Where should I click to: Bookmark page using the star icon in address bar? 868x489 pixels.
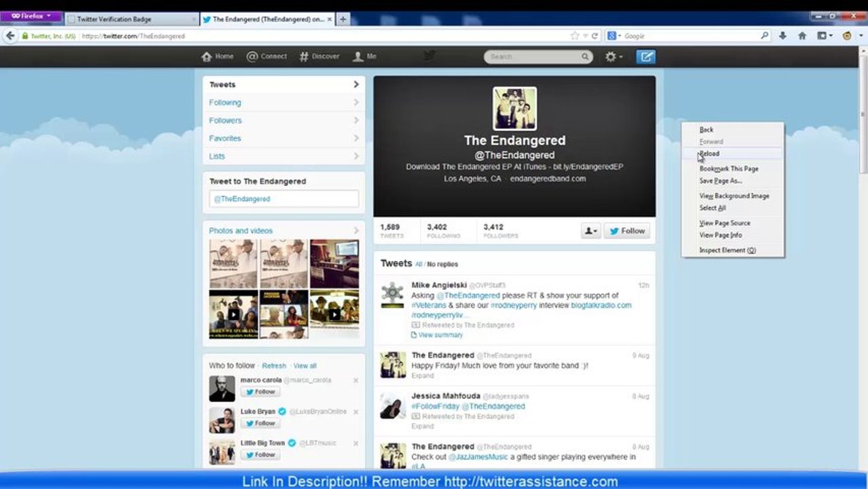click(x=575, y=36)
